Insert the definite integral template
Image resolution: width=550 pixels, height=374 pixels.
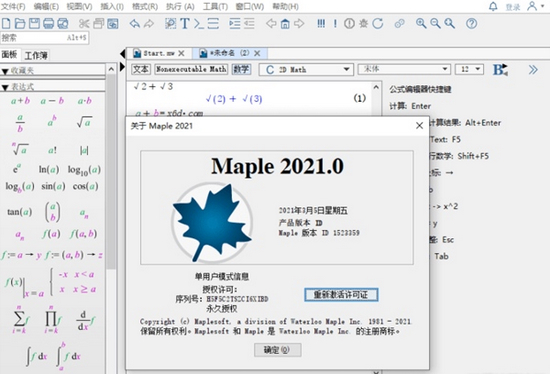(x=69, y=355)
